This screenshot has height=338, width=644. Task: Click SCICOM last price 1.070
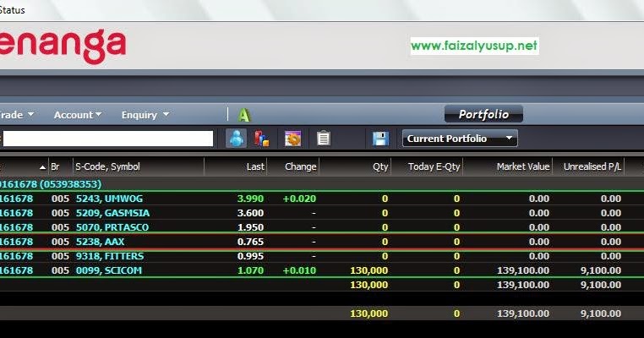tap(250, 270)
